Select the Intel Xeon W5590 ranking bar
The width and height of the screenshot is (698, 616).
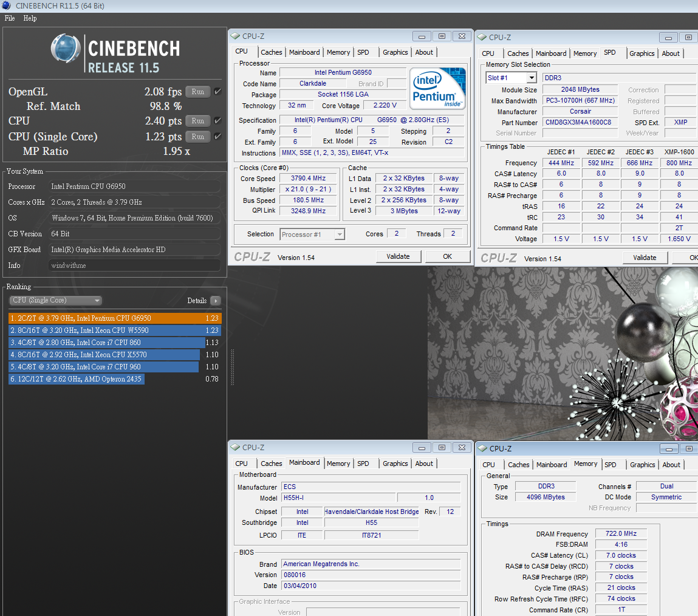(x=115, y=330)
